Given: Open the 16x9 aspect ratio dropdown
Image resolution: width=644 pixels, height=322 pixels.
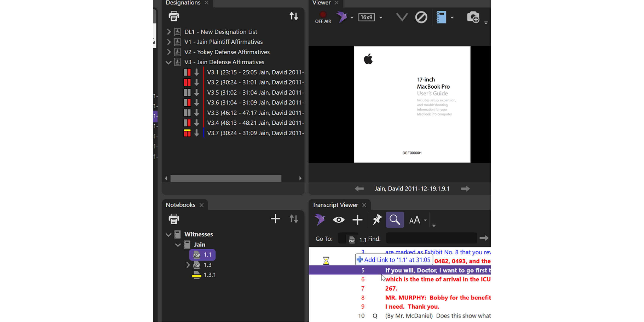Looking at the screenshot, I should coord(381,18).
